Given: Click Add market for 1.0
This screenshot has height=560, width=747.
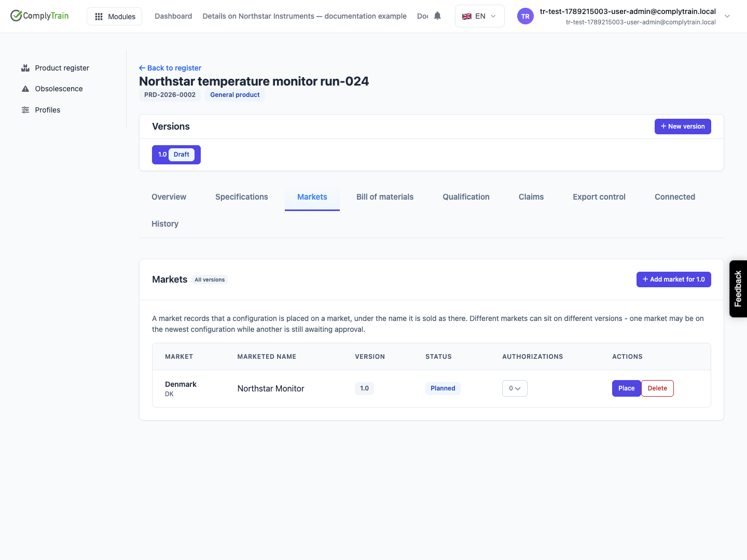Looking at the screenshot, I should (x=674, y=279).
